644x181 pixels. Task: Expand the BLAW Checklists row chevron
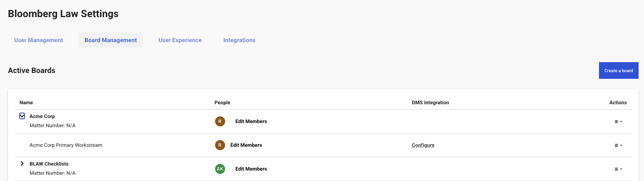tap(22, 164)
